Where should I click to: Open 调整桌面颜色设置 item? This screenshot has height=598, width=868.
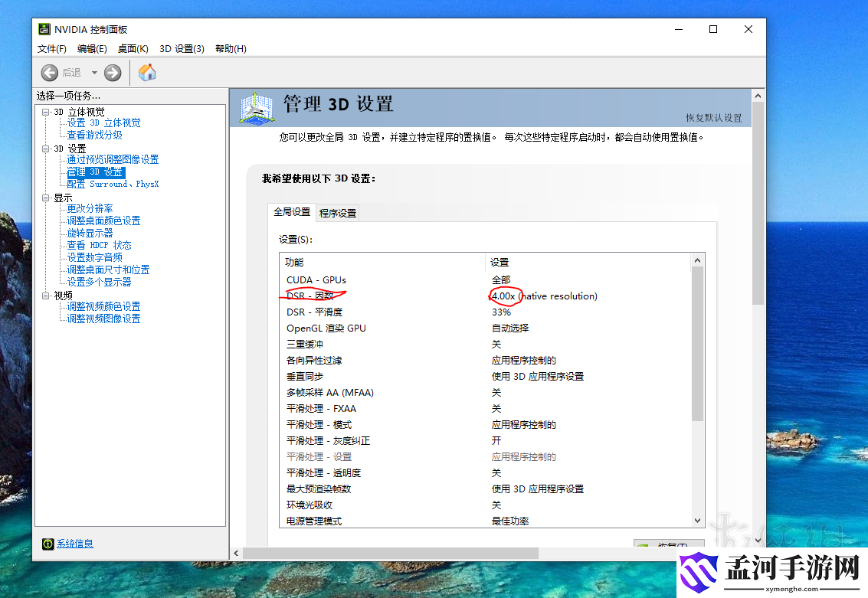pos(103,221)
